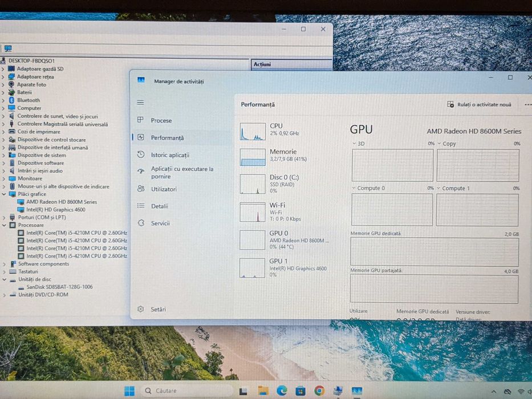
Task: Click the Istoric aplicații clock icon
Action: 141,154
